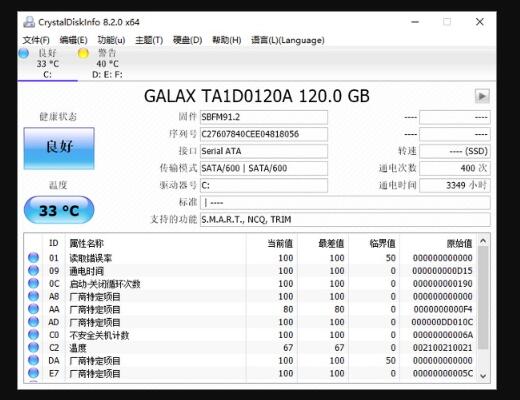Click the 33 °C temperature button

(59, 210)
